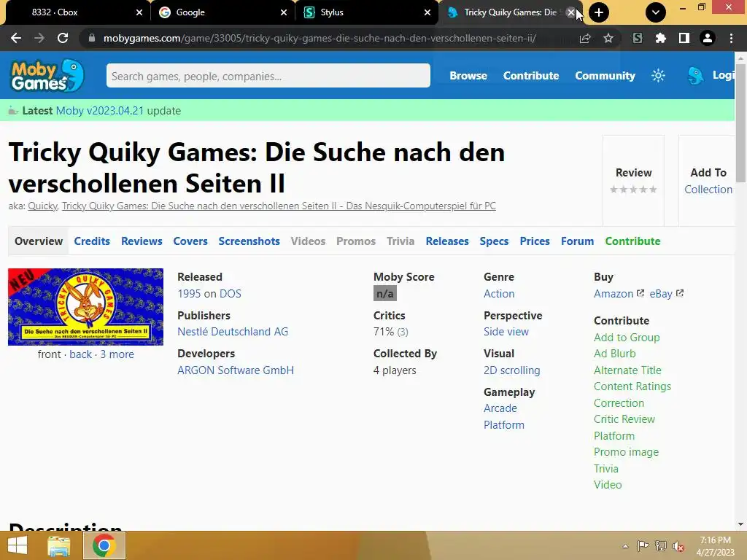Viewport: 747px width, 560px height.
Task: Click the Review star rating
Action: (633, 190)
